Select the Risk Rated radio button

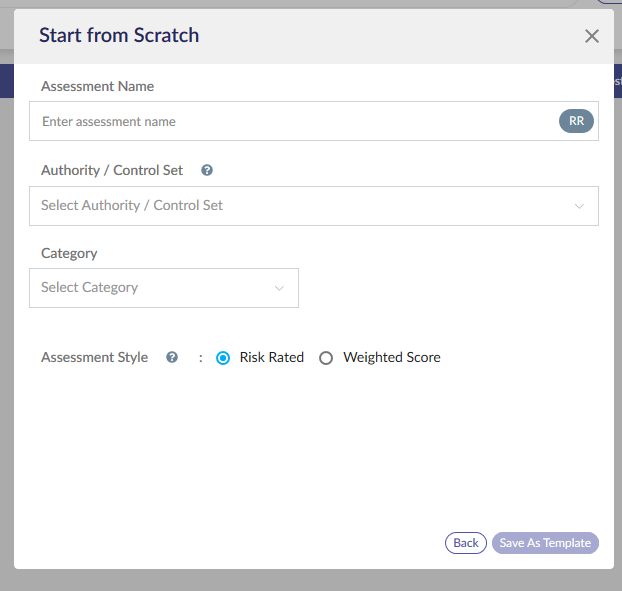223,358
